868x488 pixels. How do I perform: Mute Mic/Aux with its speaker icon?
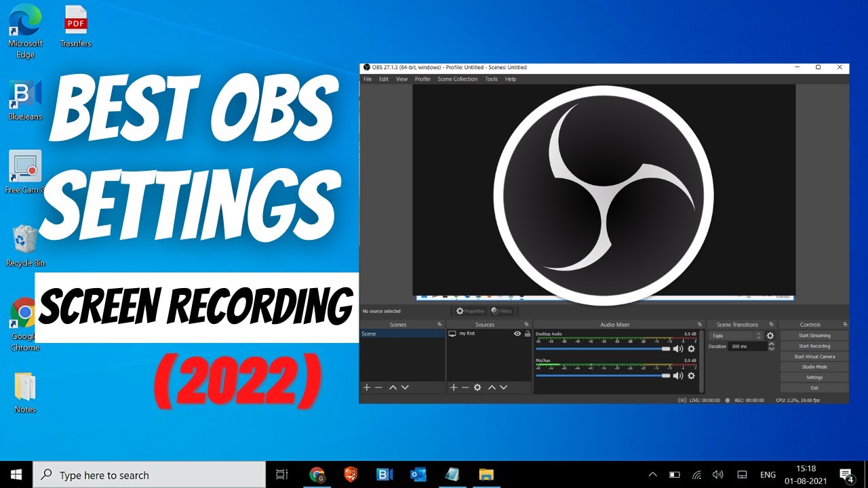[678, 375]
